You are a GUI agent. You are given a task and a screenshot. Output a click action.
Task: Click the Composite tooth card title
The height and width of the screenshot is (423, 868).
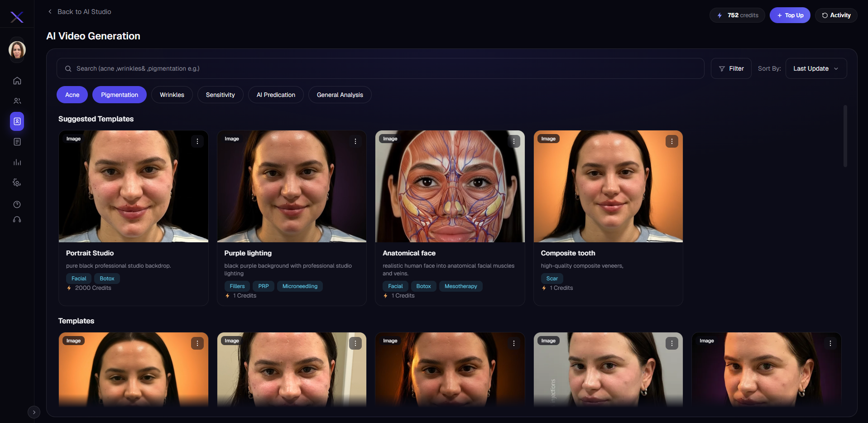pos(568,253)
